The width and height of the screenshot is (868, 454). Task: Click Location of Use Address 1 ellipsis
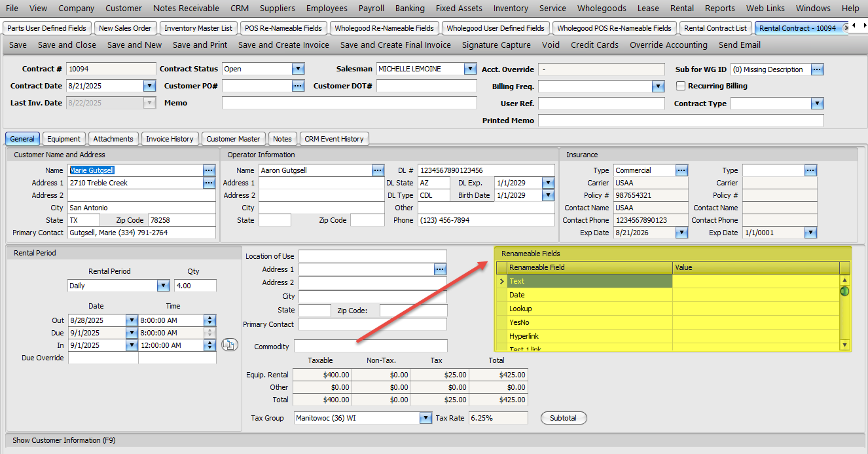click(440, 269)
